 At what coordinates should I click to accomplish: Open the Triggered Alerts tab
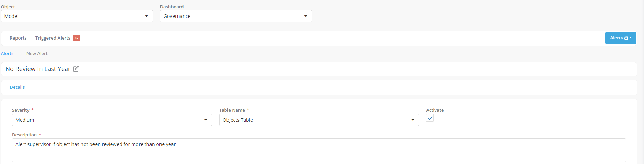click(x=53, y=38)
